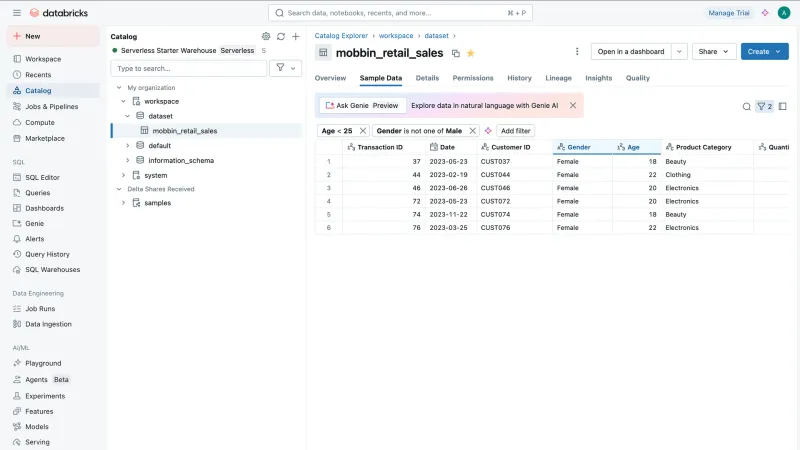The width and height of the screenshot is (800, 450).
Task: Collapse the dataset schema node
Action: point(128,116)
